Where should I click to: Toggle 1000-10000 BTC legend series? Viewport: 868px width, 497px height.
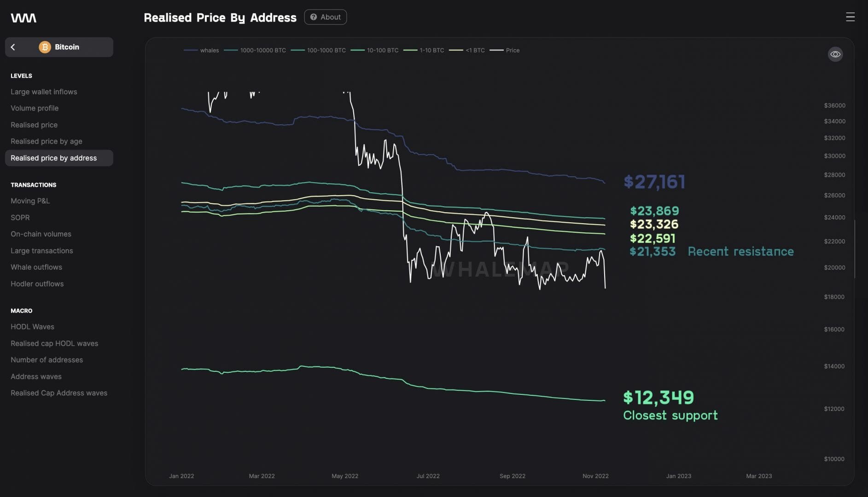pyautogui.click(x=255, y=50)
